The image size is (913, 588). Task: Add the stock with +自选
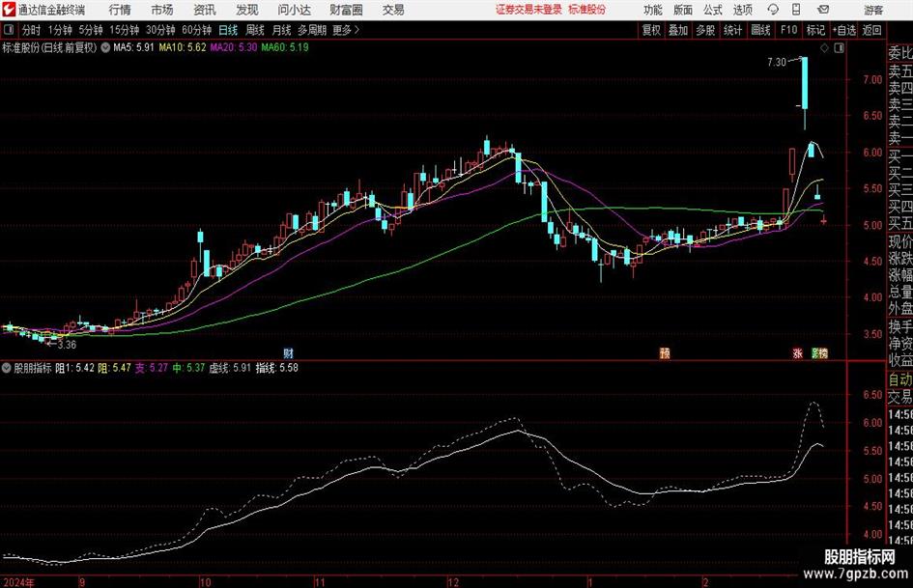pyautogui.click(x=844, y=30)
